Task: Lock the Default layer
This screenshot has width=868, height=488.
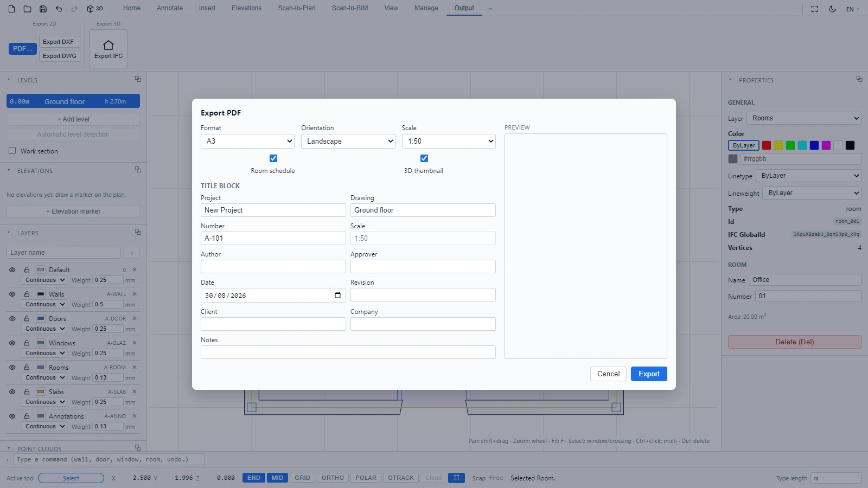Action: [27, 269]
